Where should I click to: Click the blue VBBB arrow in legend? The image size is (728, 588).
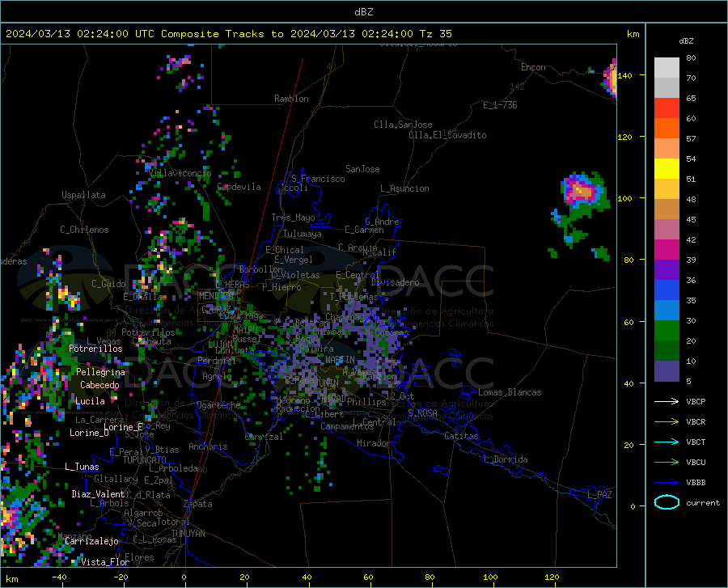click(x=667, y=482)
